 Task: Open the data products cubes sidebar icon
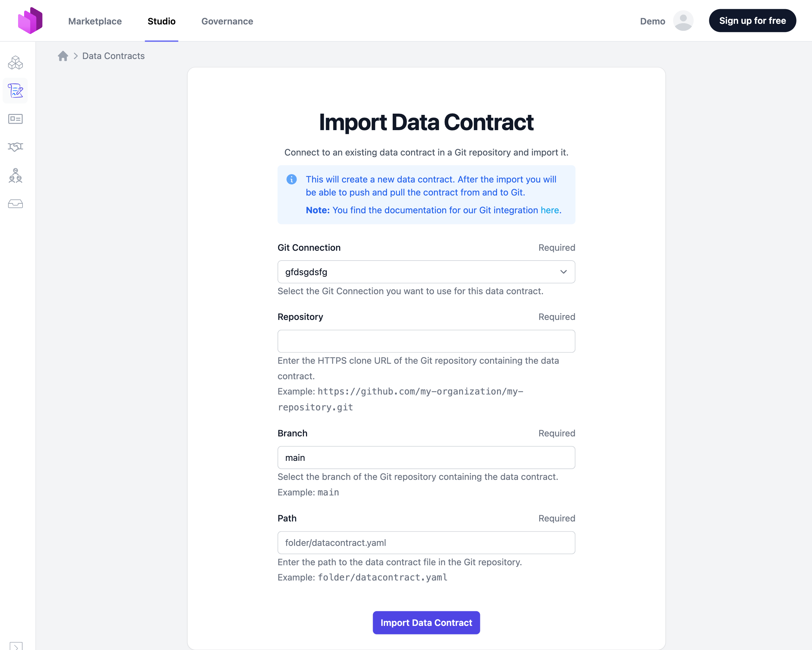[16, 63]
